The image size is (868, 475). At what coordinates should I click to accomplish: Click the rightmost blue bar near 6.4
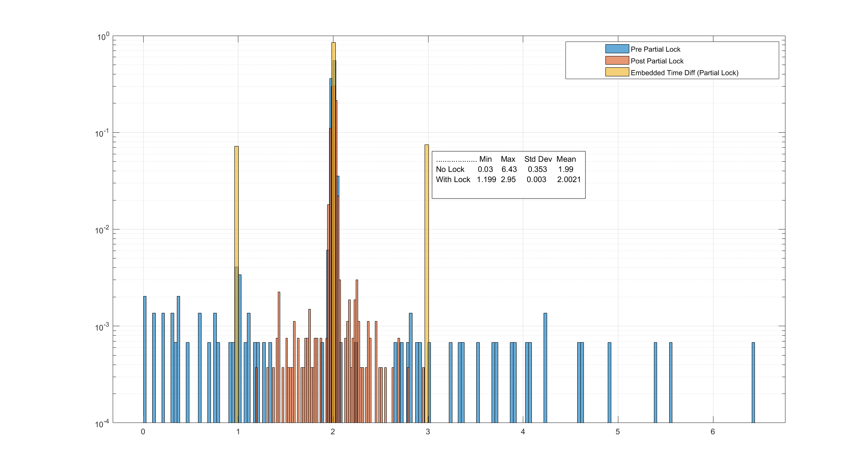click(x=753, y=382)
